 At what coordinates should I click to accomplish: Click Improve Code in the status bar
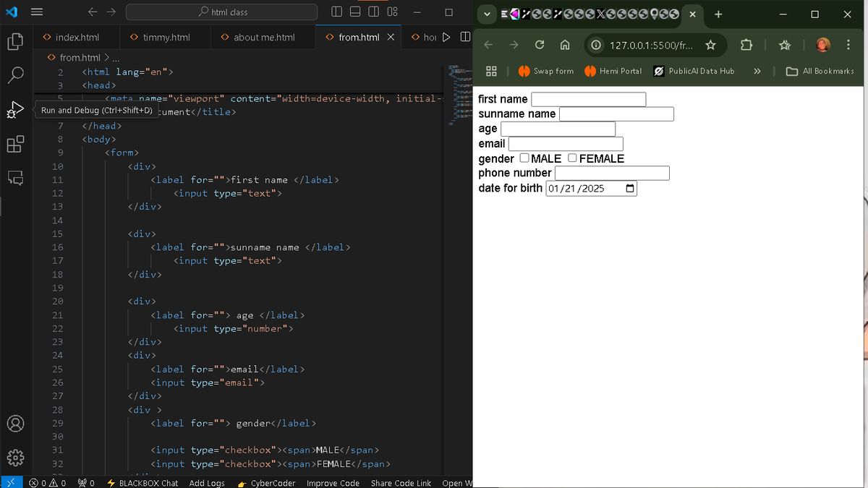click(333, 482)
